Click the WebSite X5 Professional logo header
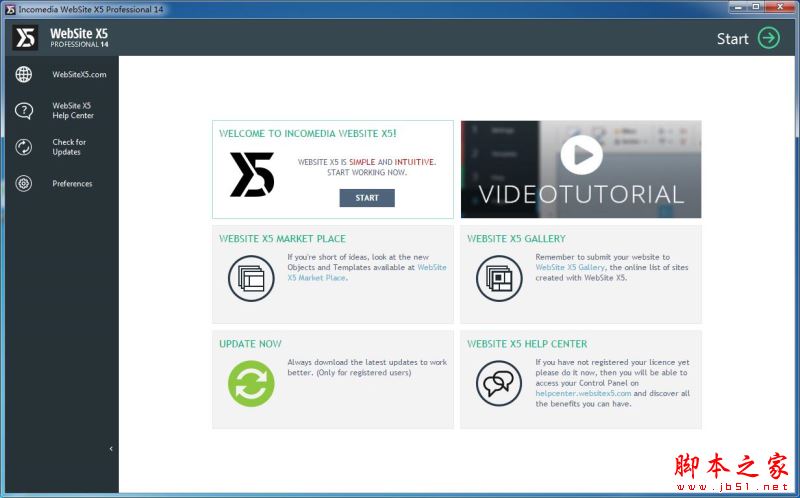The image size is (800, 498). [62, 38]
